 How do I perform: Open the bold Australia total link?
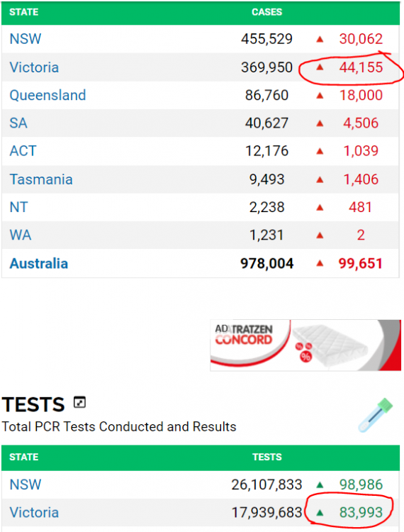tap(39, 264)
